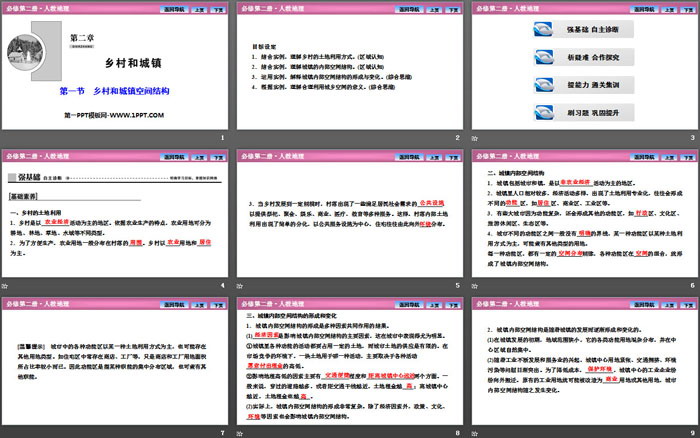Select slide 7 with 温馨提示 text
Image resolution: width=700 pixels, height=438 pixels.
[115, 364]
